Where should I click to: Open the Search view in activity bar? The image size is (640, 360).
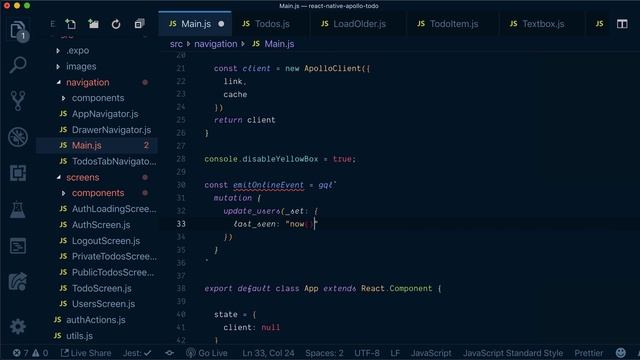pos(18,65)
